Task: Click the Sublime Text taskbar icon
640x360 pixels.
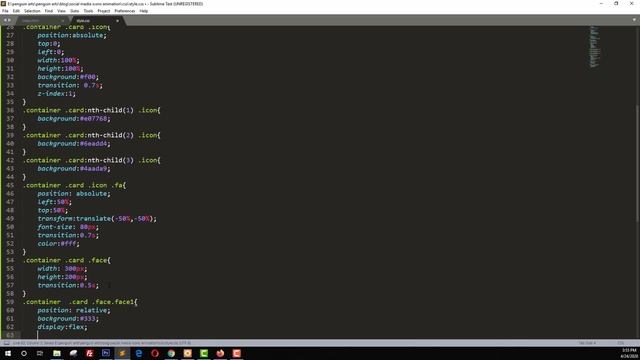Action: [x=122, y=353]
